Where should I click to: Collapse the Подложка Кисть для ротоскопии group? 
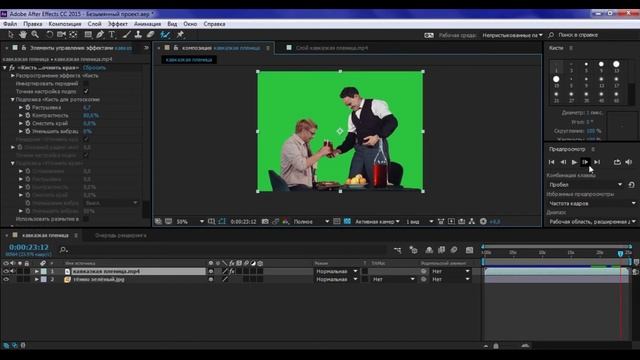pyautogui.click(x=13, y=99)
